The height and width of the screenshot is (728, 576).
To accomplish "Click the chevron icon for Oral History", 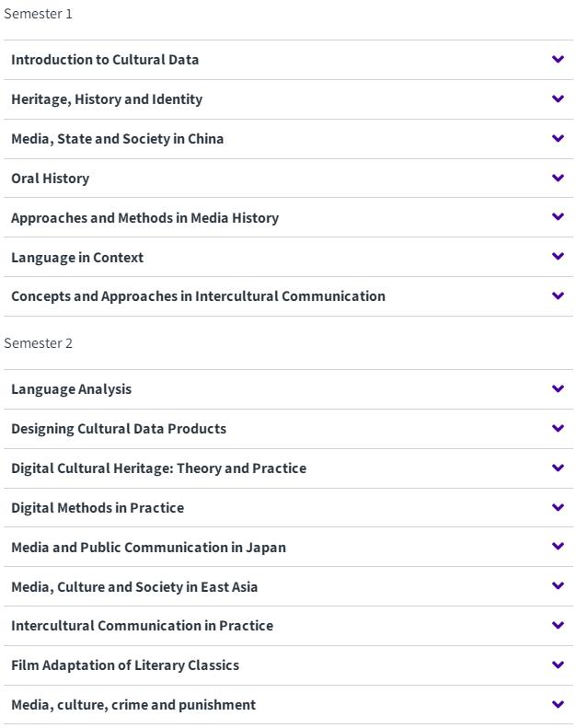I will point(558,178).
